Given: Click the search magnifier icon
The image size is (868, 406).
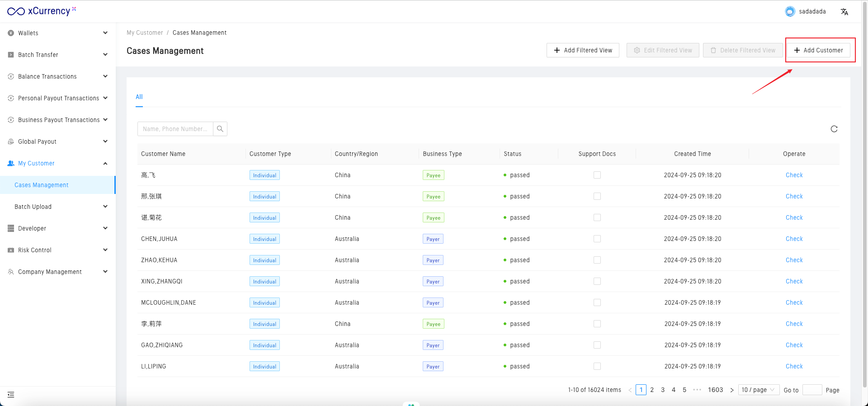Looking at the screenshot, I should [x=220, y=129].
